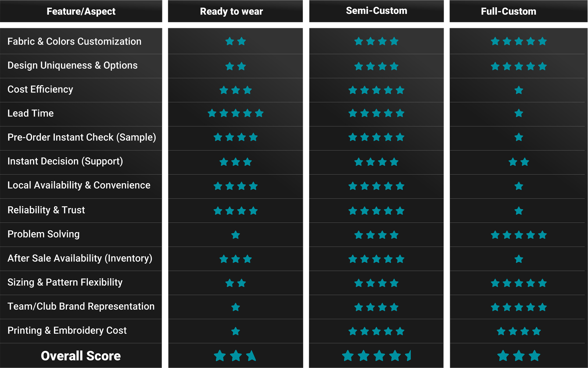Click the Feature/Aspect header cell
Viewport: 588px width, 368px height.
(81, 11)
